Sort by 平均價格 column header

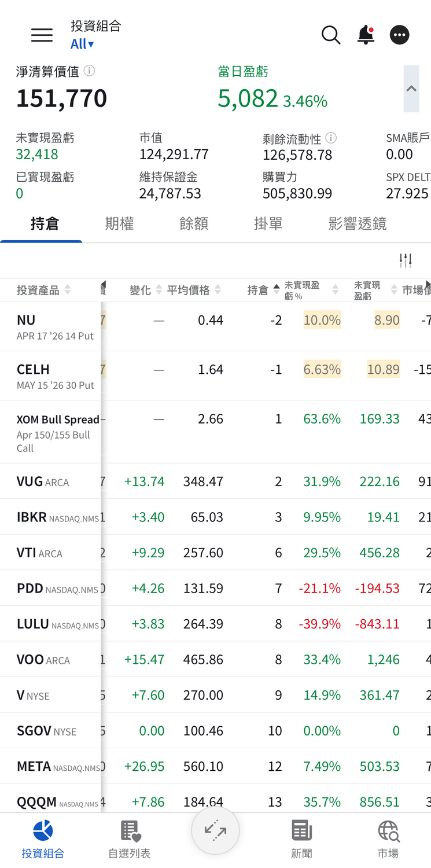click(x=194, y=290)
